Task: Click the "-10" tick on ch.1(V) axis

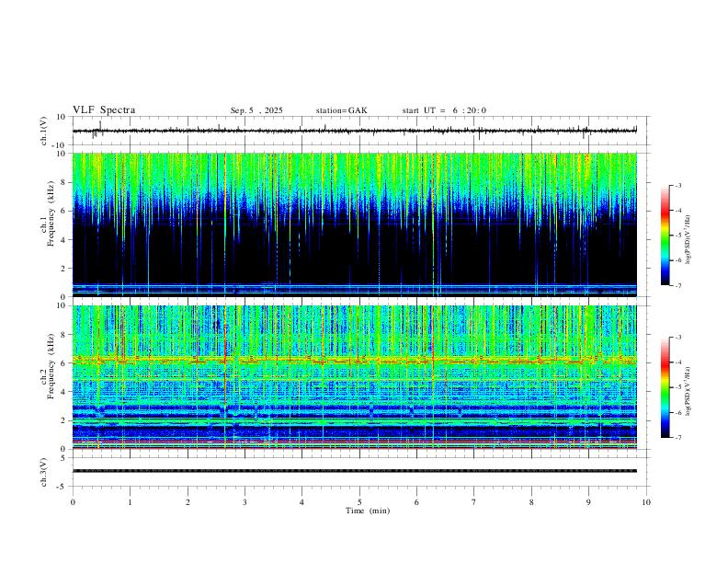Action: pos(60,145)
